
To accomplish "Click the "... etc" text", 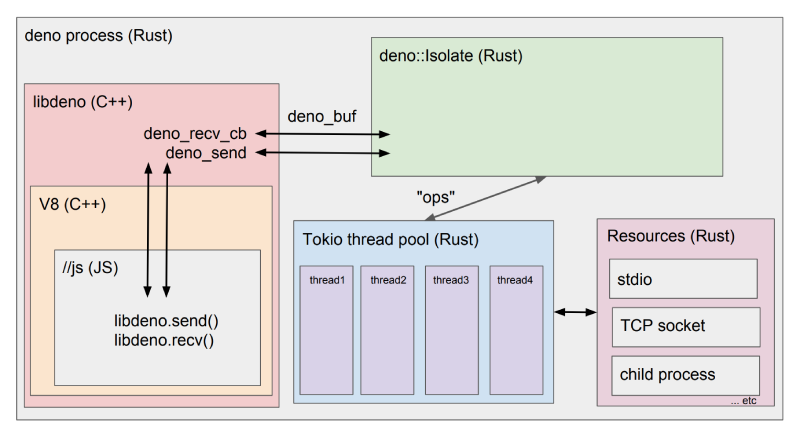I will [x=743, y=401].
